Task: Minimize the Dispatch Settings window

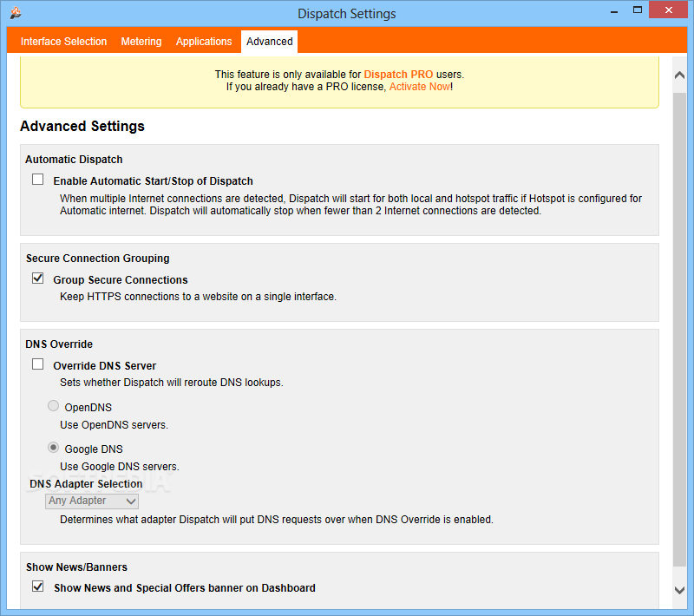Action: click(x=614, y=10)
